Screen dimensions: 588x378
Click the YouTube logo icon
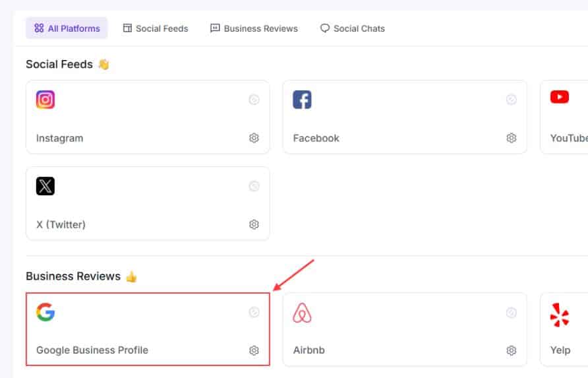click(560, 97)
